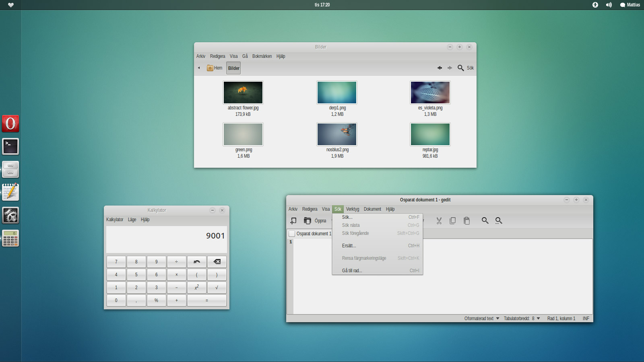Open the nosblus2.png thumbnail
Screen dimensions: 644x362
(337, 134)
